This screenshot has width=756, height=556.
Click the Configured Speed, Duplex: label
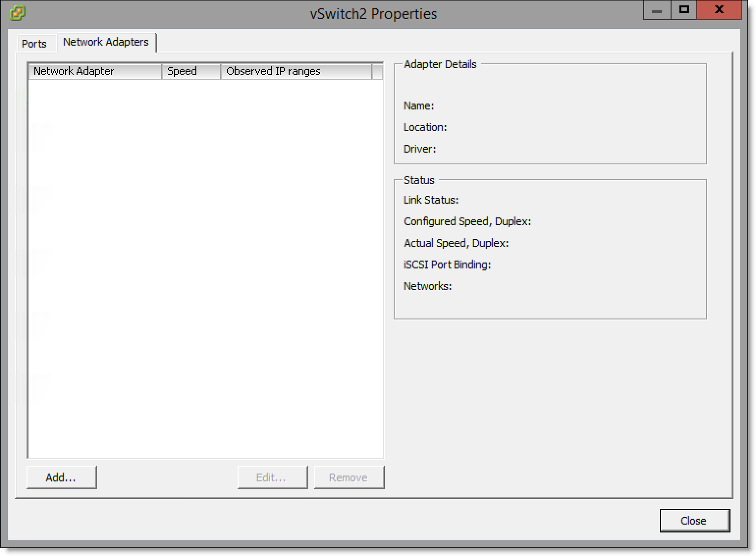point(467,222)
